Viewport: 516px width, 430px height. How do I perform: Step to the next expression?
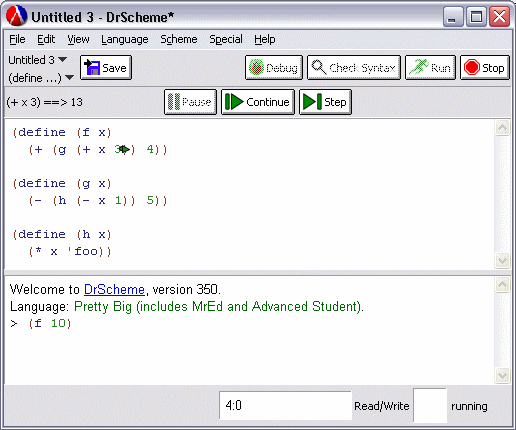coord(325,102)
